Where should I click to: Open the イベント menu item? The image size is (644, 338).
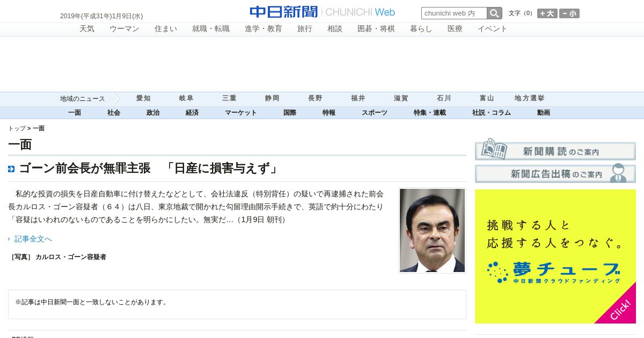click(x=493, y=29)
